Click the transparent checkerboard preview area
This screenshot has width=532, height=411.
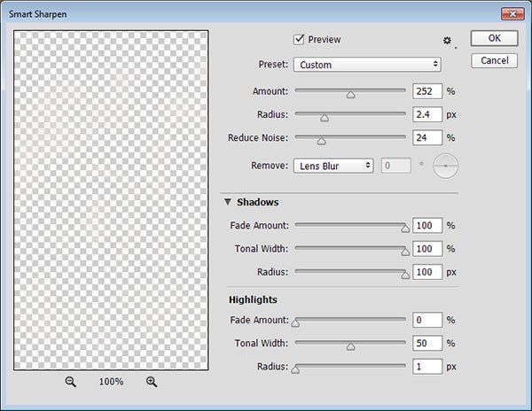(111, 200)
